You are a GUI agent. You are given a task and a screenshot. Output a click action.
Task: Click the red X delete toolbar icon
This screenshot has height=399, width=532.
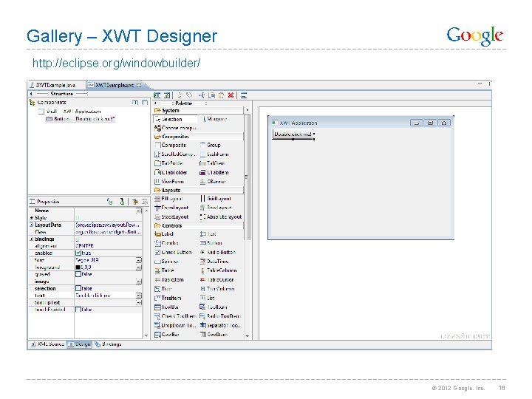231,95
